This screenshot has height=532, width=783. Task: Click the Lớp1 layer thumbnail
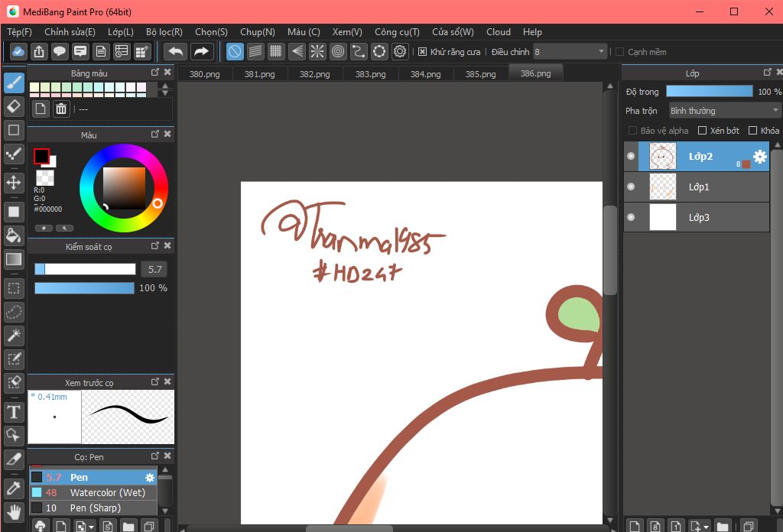point(663,187)
